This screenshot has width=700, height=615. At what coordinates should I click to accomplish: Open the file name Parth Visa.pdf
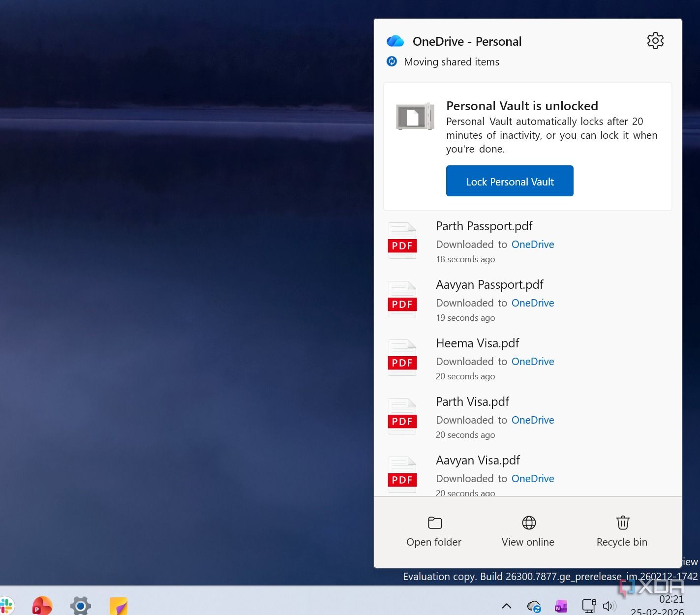point(472,402)
